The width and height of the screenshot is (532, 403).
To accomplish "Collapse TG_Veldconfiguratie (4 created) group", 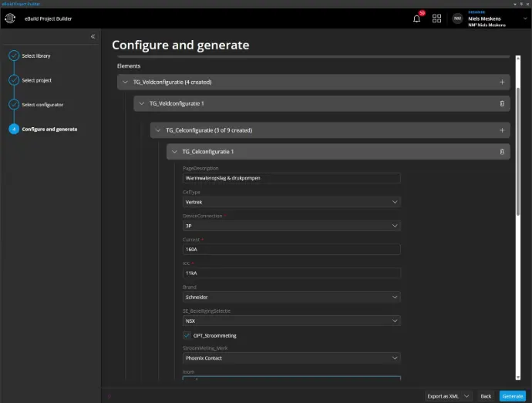I will [125, 82].
